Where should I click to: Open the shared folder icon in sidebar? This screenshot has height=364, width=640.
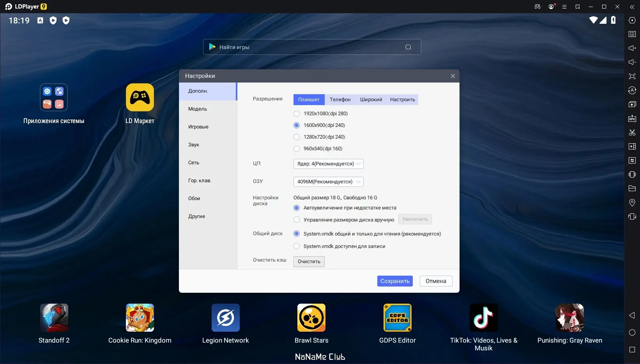pos(632,188)
